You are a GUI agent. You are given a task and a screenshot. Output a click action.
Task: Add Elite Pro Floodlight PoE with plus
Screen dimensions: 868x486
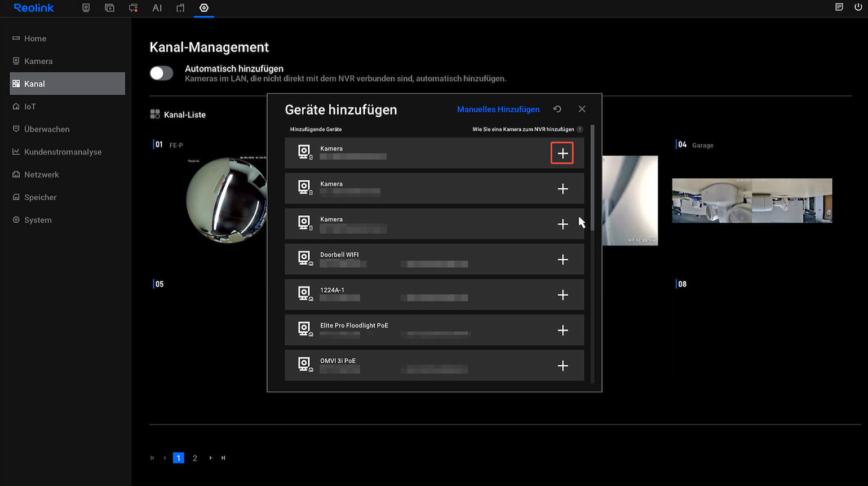click(x=563, y=330)
